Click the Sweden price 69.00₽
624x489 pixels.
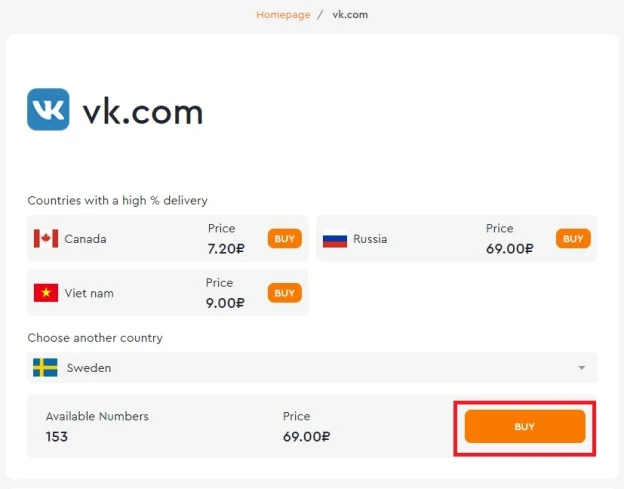306,437
